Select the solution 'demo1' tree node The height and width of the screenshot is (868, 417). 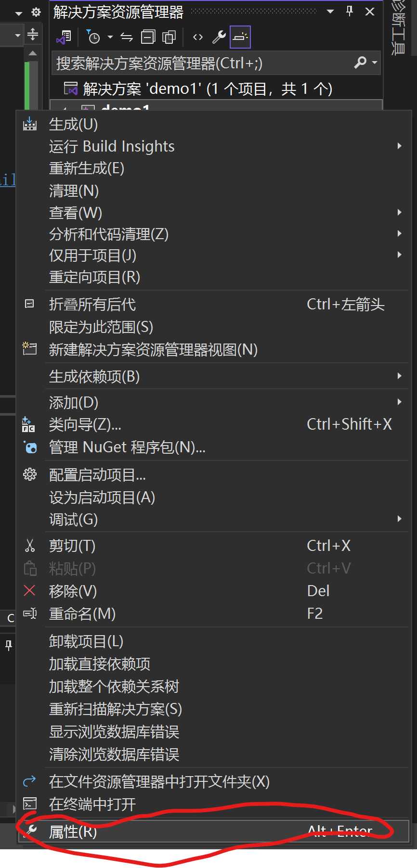[207, 89]
